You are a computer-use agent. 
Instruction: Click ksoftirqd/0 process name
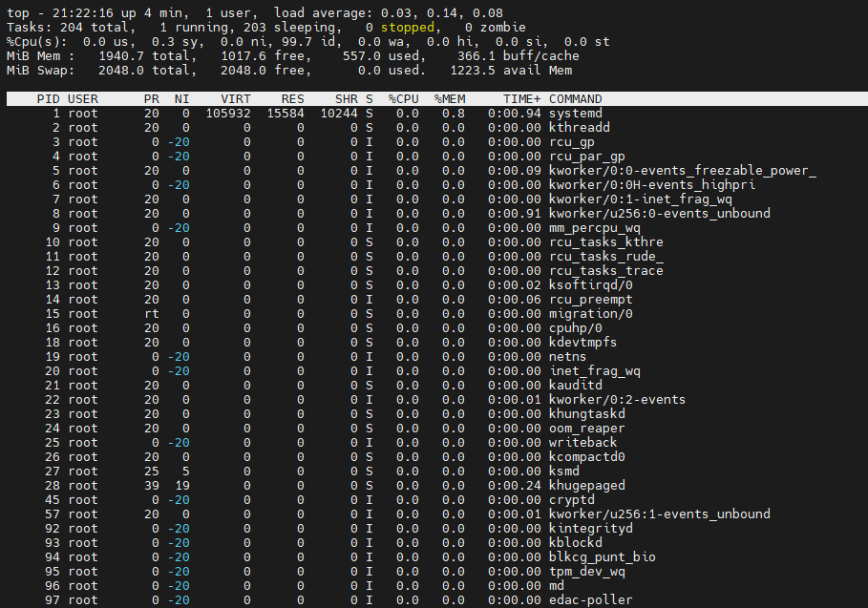pos(591,285)
